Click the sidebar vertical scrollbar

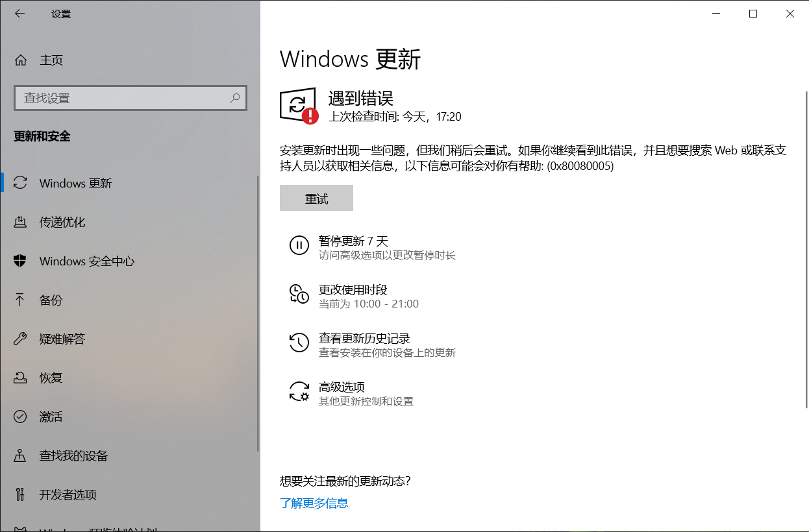[258, 315]
